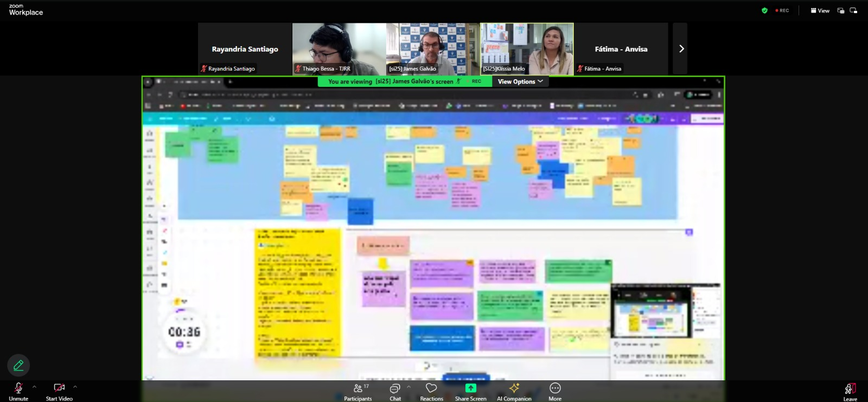
Task: Click the green annotate pencil icon
Action: (x=18, y=365)
